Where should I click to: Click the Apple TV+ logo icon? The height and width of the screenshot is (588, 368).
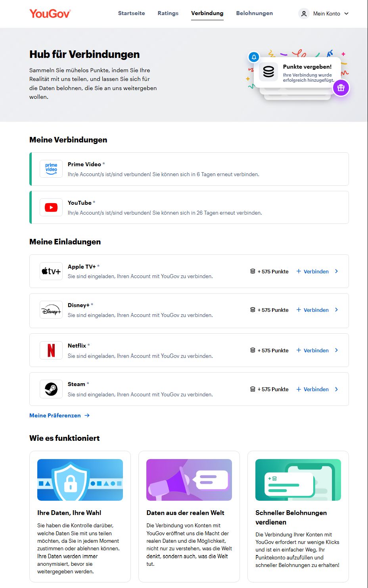(x=51, y=271)
